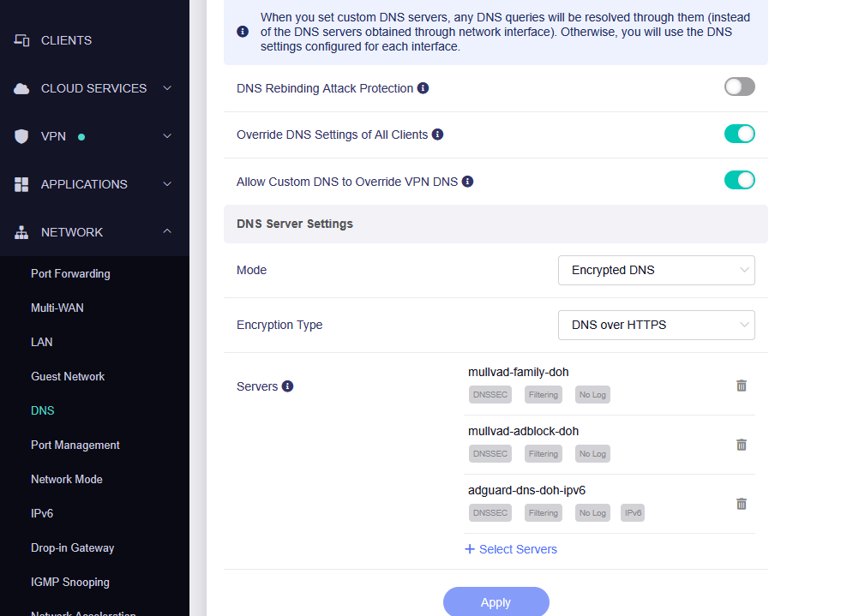The image size is (865, 616).
Task: Click info icon by Allow Custom DNS option
Action: coord(467,182)
